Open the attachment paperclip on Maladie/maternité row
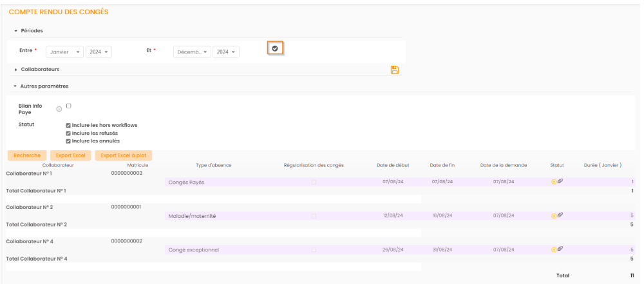 [x=560, y=215]
